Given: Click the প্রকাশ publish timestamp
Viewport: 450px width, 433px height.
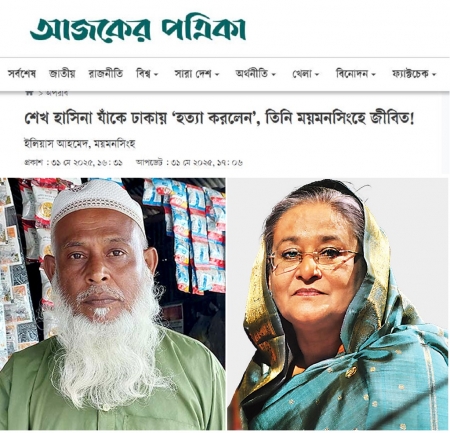Looking at the screenshot, I should [x=74, y=163].
